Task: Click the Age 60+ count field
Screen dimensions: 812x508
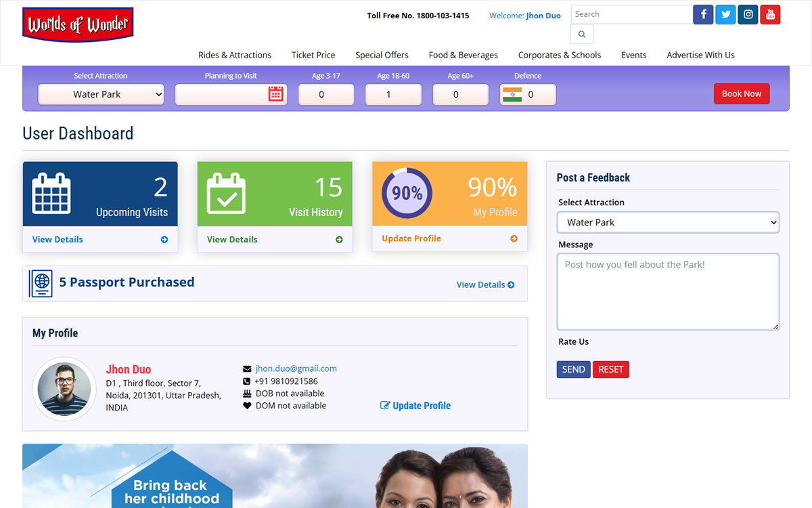Action: 461,94
